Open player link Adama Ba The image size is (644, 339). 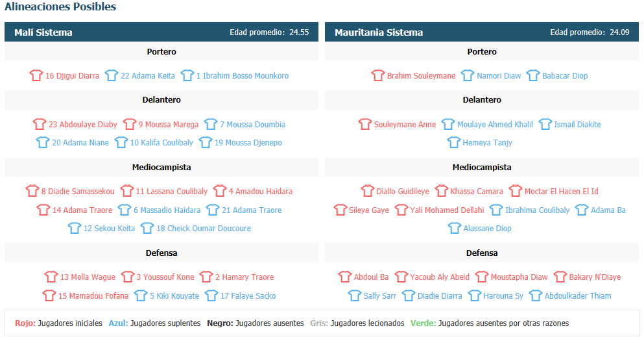pyautogui.click(x=608, y=210)
